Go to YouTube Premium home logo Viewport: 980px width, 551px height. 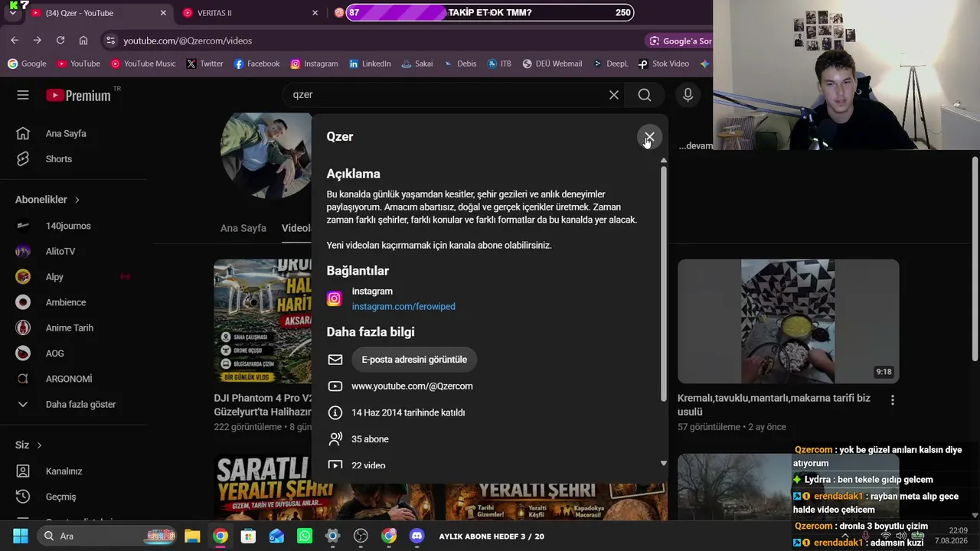(x=78, y=95)
